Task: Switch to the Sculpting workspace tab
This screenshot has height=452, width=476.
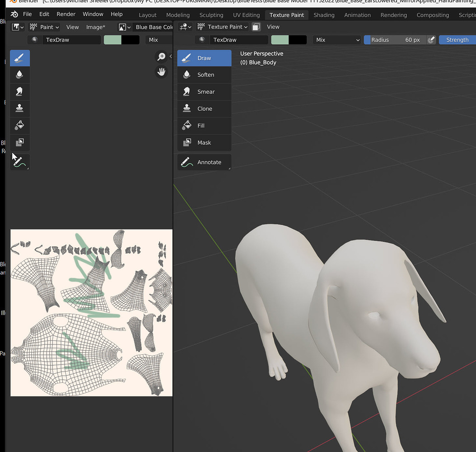Action: [211, 15]
